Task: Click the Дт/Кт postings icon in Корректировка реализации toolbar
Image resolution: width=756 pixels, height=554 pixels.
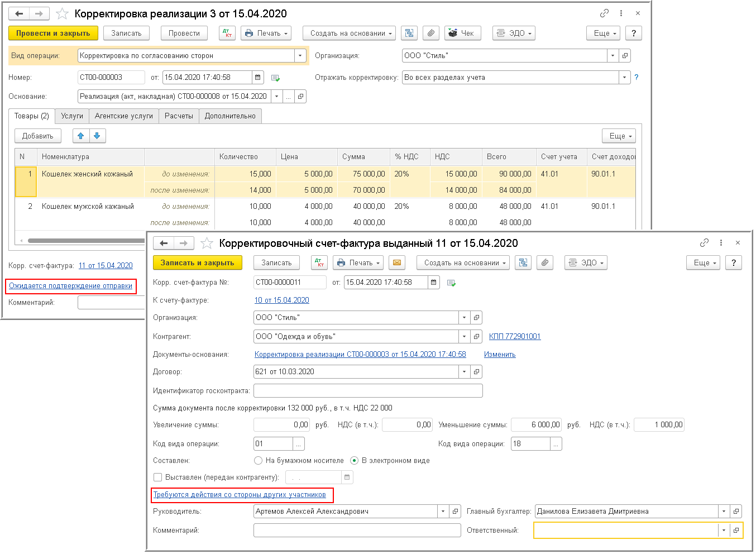Action: click(x=227, y=34)
